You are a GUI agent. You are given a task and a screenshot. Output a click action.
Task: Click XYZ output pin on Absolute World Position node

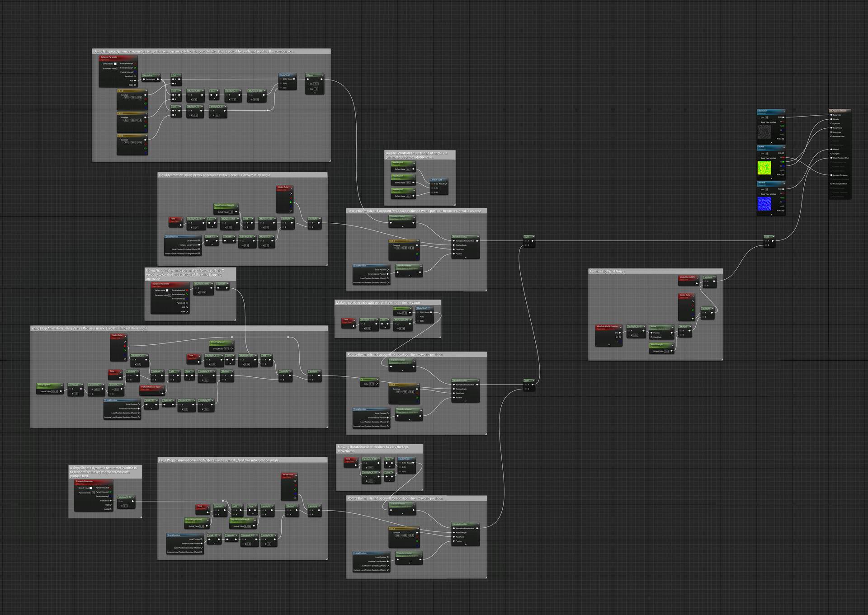(x=620, y=333)
